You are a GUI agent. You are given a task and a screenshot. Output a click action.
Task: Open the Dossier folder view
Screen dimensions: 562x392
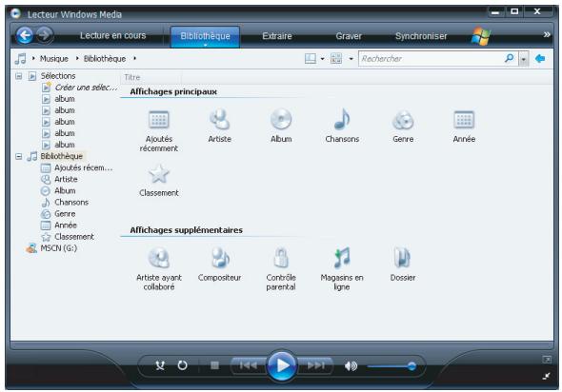click(x=403, y=258)
